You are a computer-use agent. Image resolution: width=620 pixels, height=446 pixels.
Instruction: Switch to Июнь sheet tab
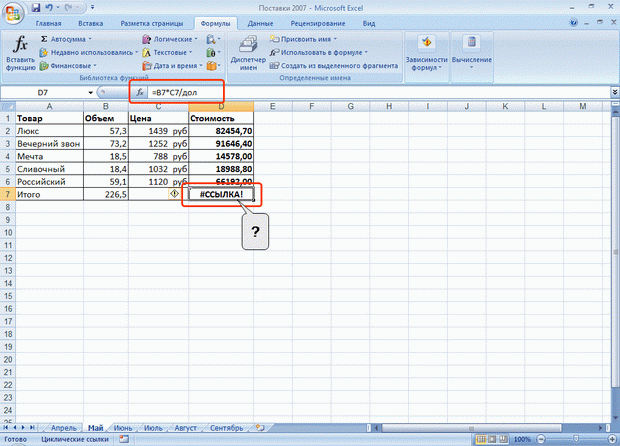[123, 428]
